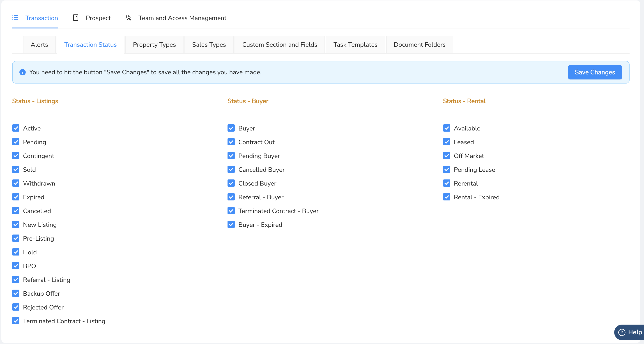Go to the Document Folders tab
644x344 pixels.
coord(419,44)
